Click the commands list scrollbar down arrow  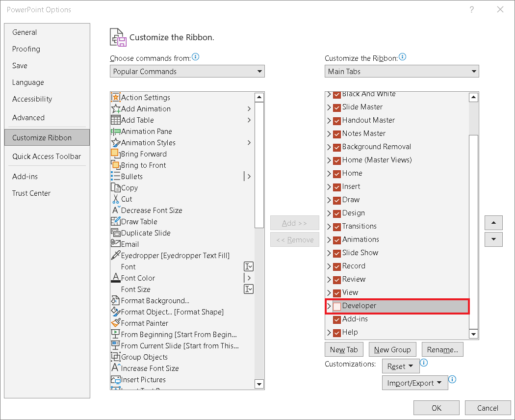pyautogui.click(x=259, y=384)
